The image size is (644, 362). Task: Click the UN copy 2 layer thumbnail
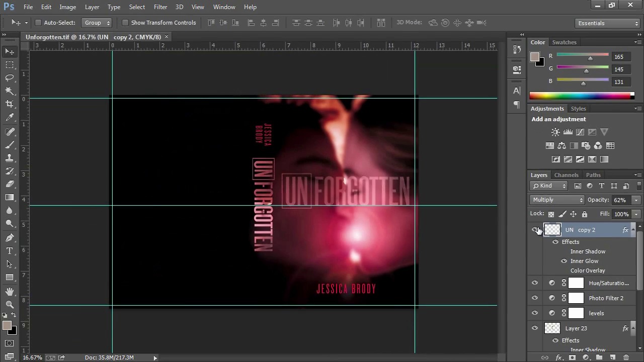552,230
